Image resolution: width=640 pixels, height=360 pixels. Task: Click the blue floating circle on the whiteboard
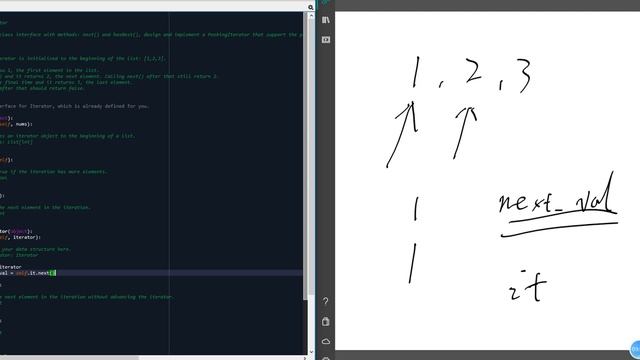(635, 349)
